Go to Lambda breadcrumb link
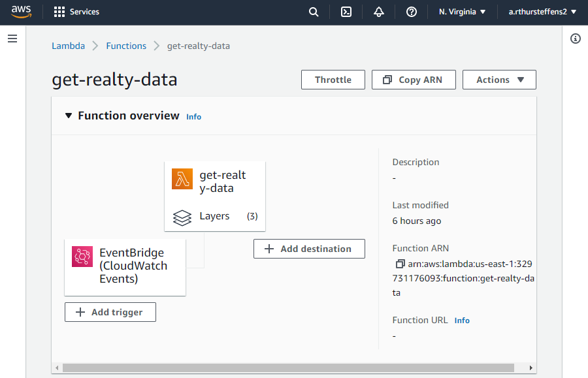 pyautogui.click(x=68, y=46)
